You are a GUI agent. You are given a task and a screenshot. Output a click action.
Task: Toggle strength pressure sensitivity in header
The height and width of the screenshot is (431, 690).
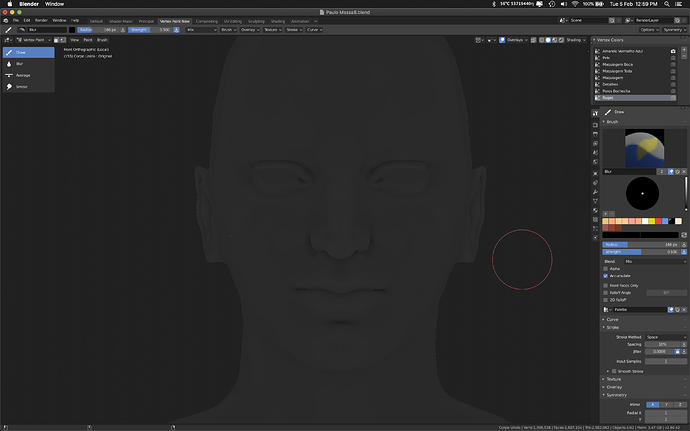click(176, 30)
